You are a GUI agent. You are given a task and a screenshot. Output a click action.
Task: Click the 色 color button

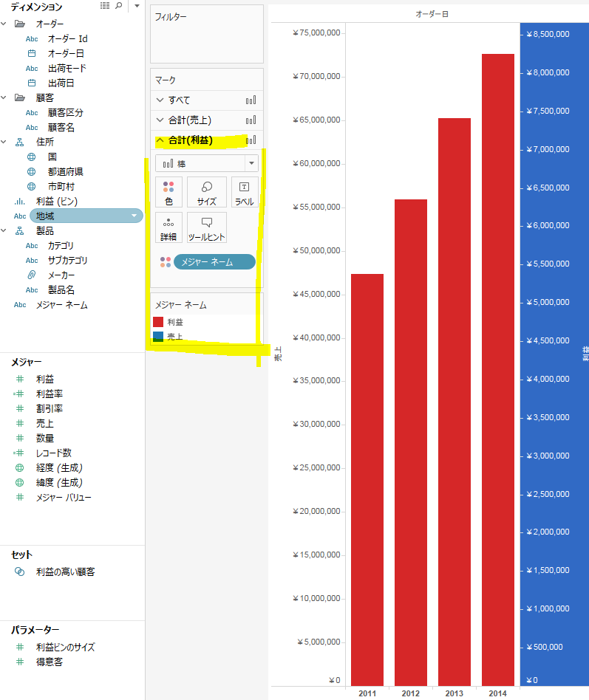[x=169, y=193]
